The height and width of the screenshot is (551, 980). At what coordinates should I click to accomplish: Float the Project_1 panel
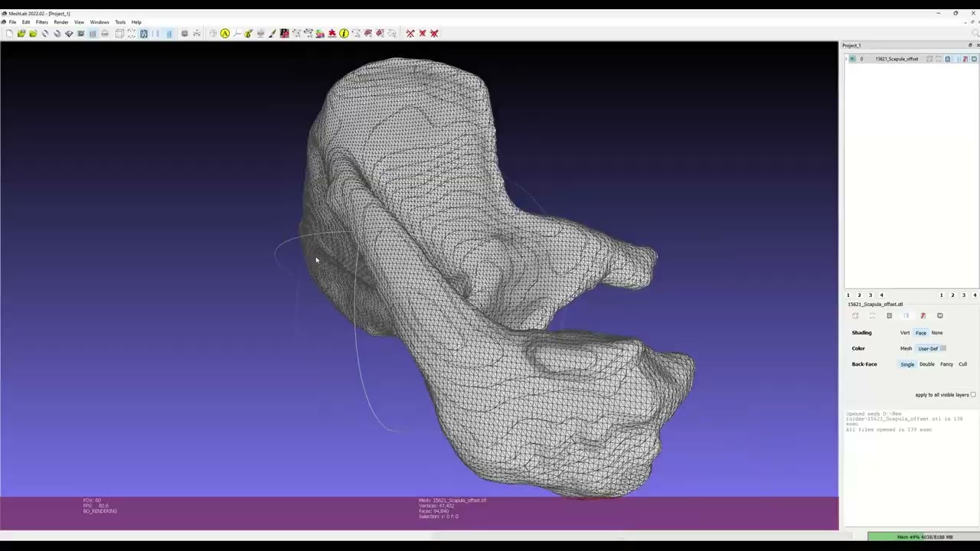tap(970, 45)
